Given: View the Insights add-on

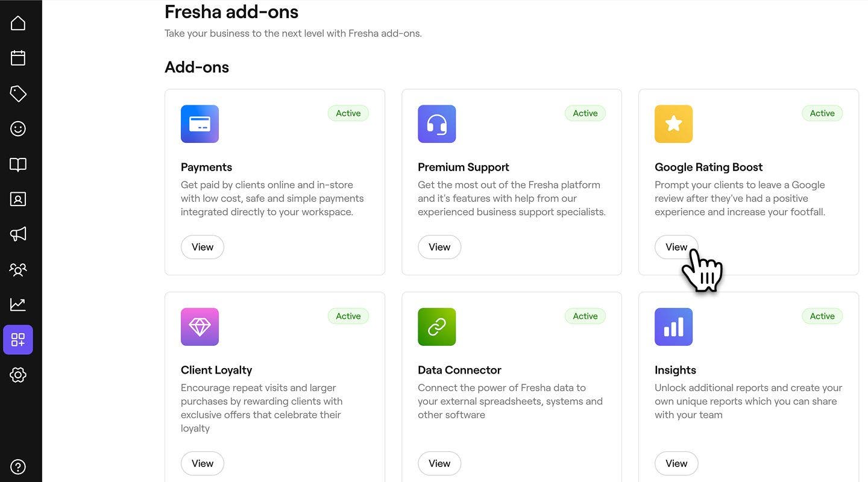Looking at the screenshot, I should pyautogui.click(x=676, y=463).
